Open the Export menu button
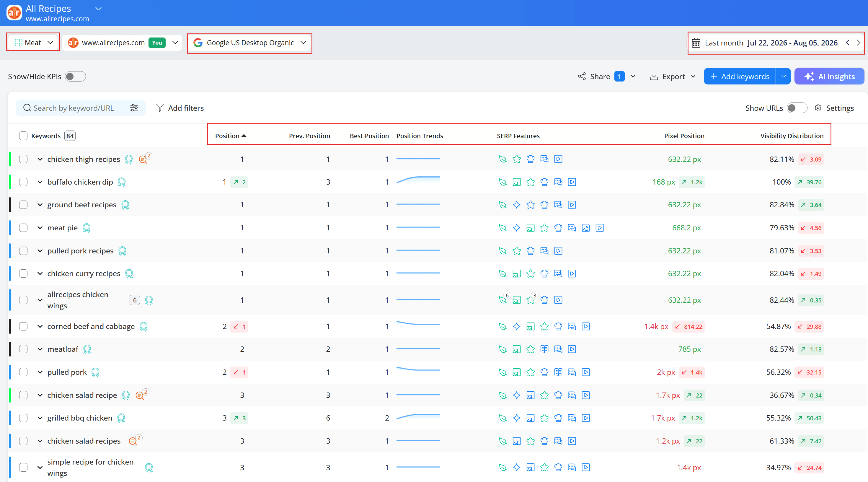The image size is (868, 482). point(673,76)
